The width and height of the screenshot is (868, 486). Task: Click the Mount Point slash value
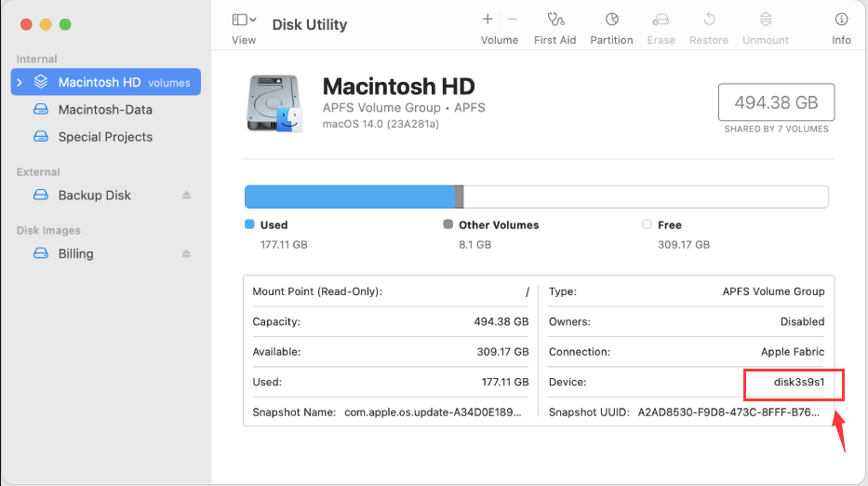(527, 292)
